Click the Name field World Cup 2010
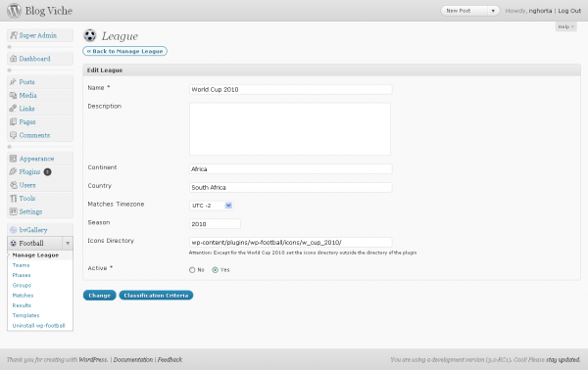The width and height of the screenshot is (588, 370). [291, 89]
